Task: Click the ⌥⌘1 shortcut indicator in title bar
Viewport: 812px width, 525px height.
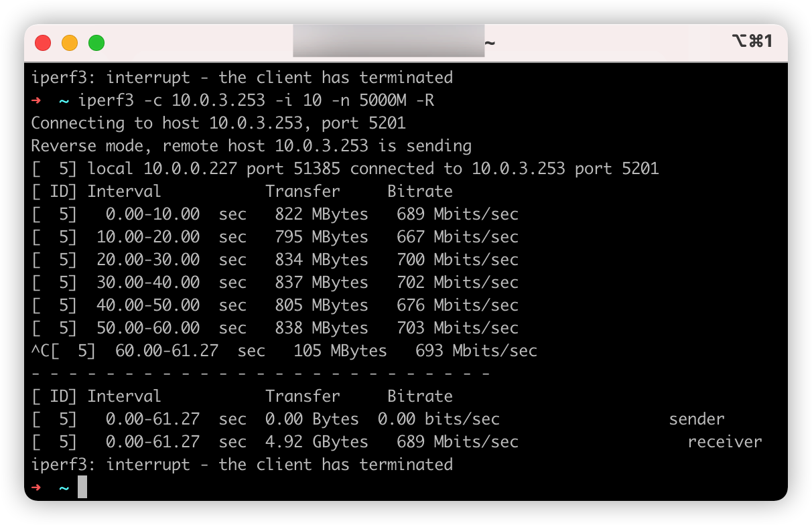Action: [x=752, y=42]
